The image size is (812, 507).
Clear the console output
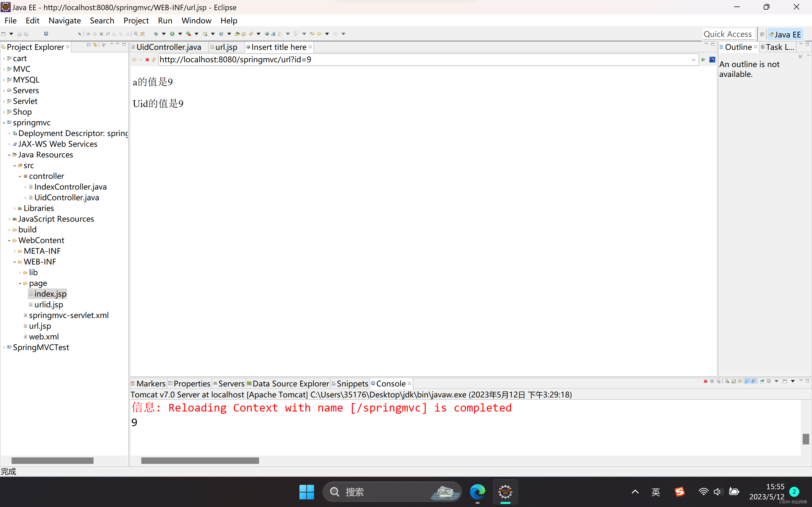pyautogui.click(x=727, y=381)
